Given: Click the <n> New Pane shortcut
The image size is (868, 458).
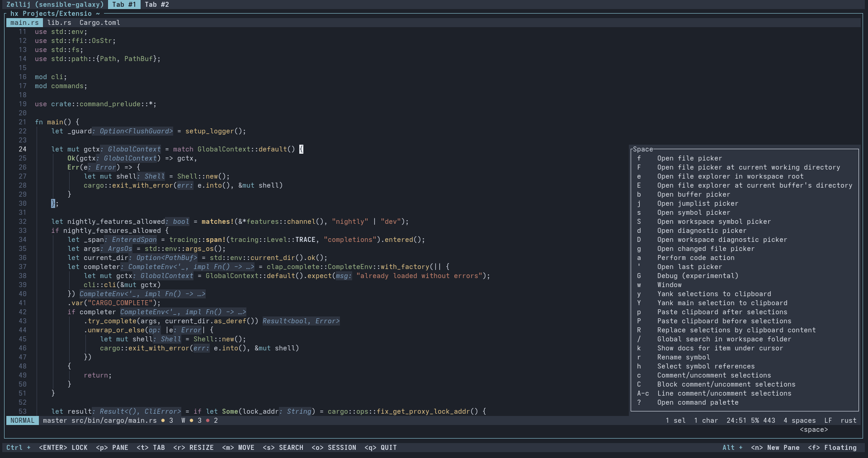Looking at the screenshot, I should 775,448.
